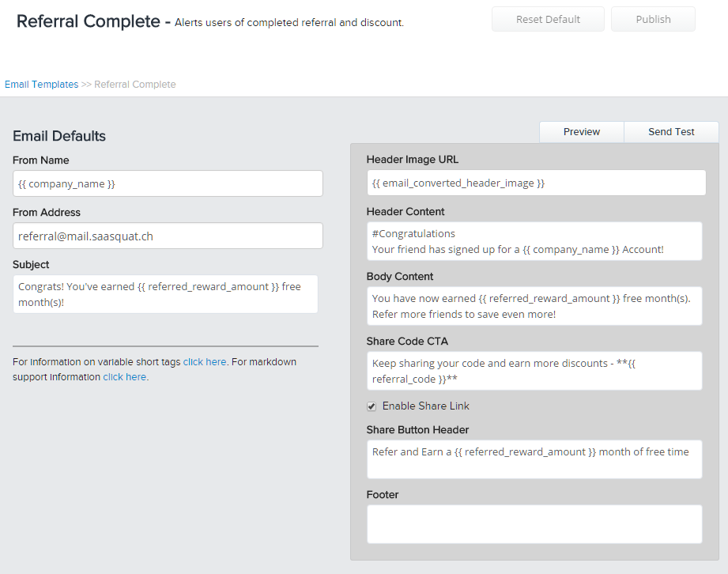Edit the Header Content text area
This screenshot has height=574, width=728.
coord(534,241)
